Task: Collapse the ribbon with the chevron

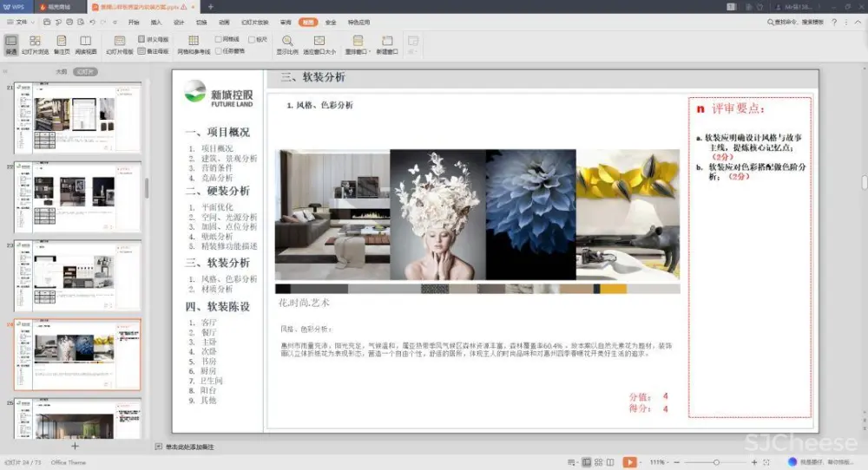Action: click(859, 22)
